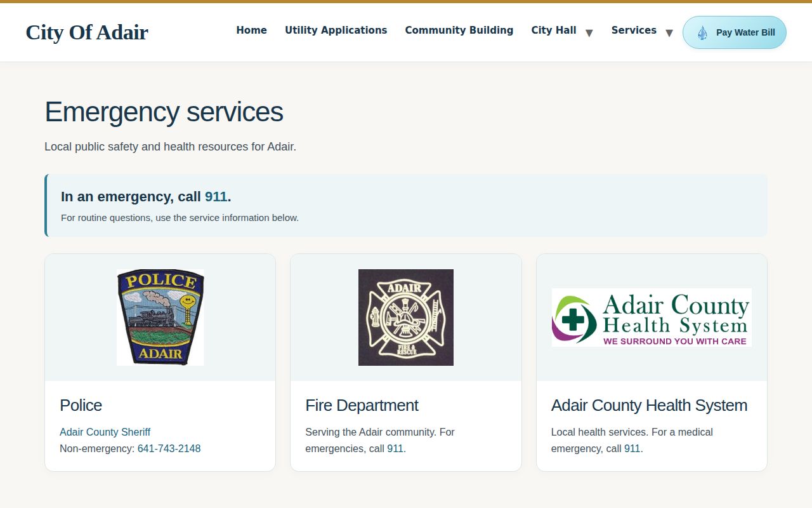812x508 pixels.
Task: Select the Services menu item
Action: (x=634, y=30)
